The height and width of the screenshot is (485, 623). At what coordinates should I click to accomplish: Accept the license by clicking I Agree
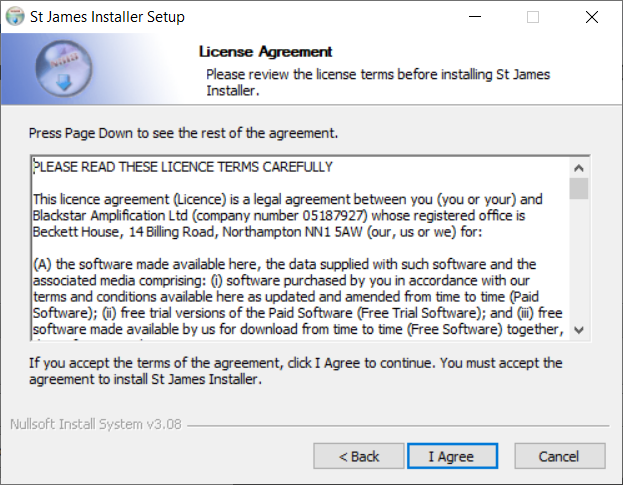pyautogui.click(x=451, y=456)
